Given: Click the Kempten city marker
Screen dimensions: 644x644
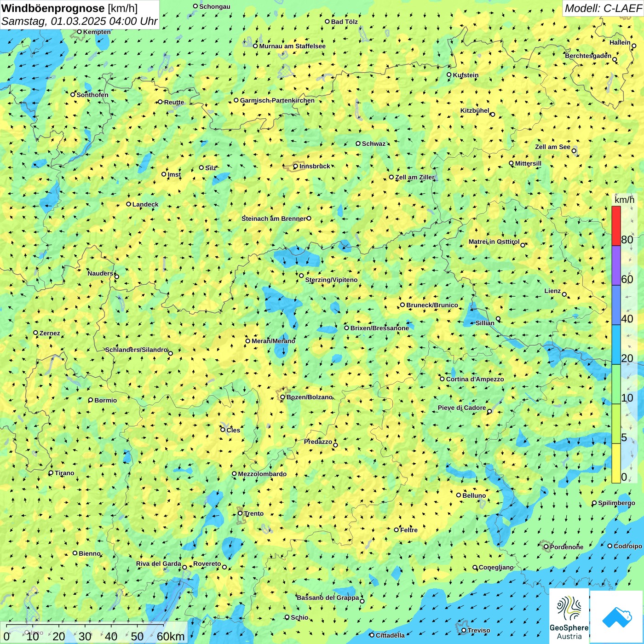Looking at the screenshot, I should point(79,32).
